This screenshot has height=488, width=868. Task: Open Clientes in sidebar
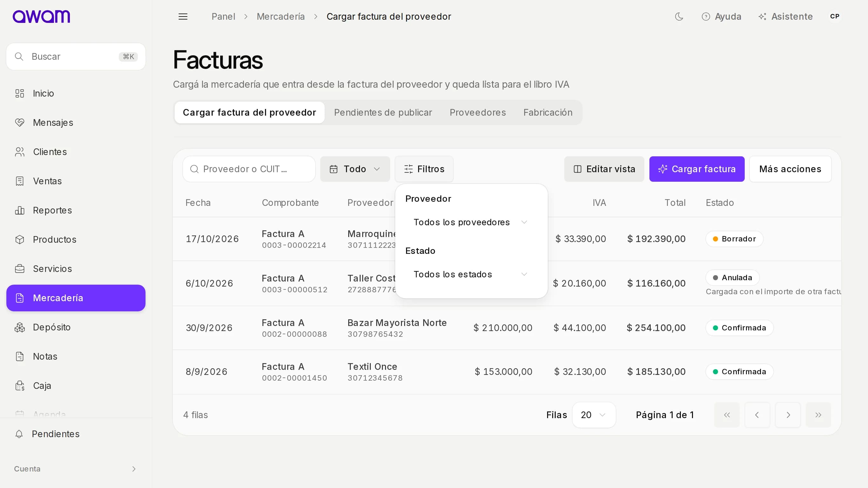76,152
